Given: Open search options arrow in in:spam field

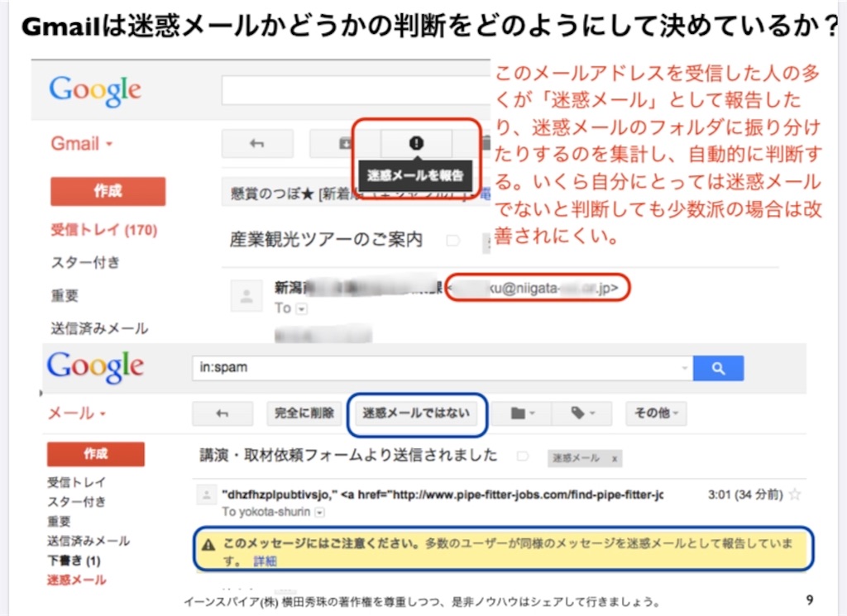Looking at the screenshot, I should 684,368.
